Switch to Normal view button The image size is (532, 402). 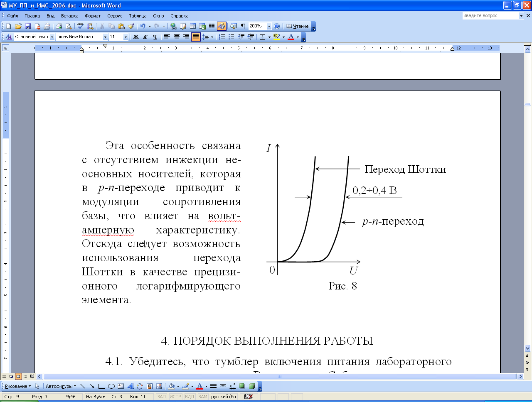[4, 377]
